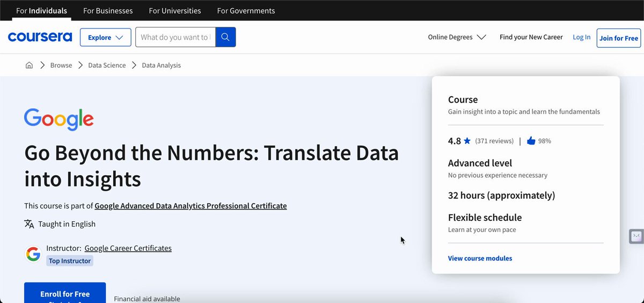Switch to For Businesses tab
Screen dimensions: 644x303
tap(108, 11)
